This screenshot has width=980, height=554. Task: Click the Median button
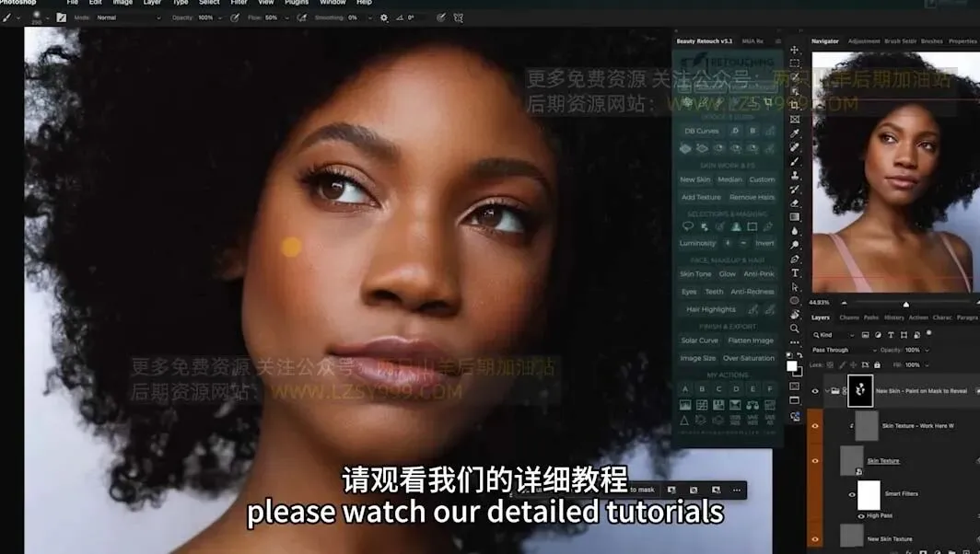(x=729, y=179)
